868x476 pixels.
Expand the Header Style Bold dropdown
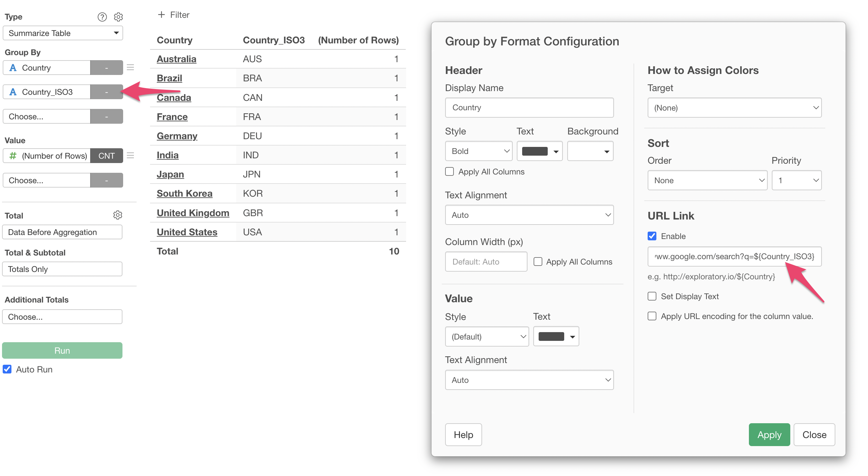pos(478,151)
